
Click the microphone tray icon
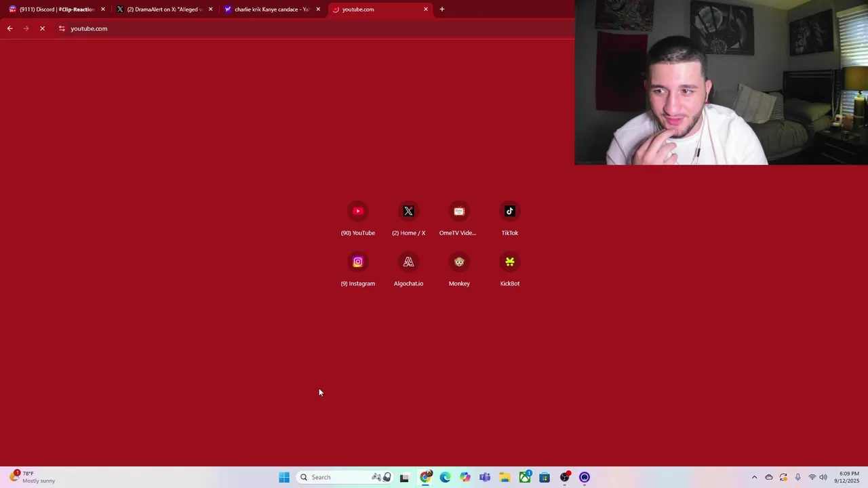(x=797, y=477)
